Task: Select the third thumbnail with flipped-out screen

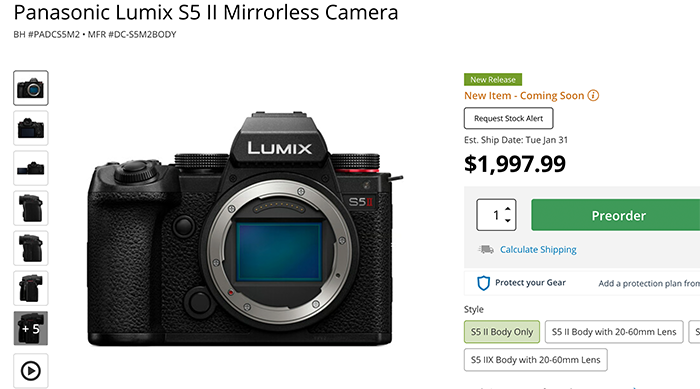Action: [x=31, y=168]
